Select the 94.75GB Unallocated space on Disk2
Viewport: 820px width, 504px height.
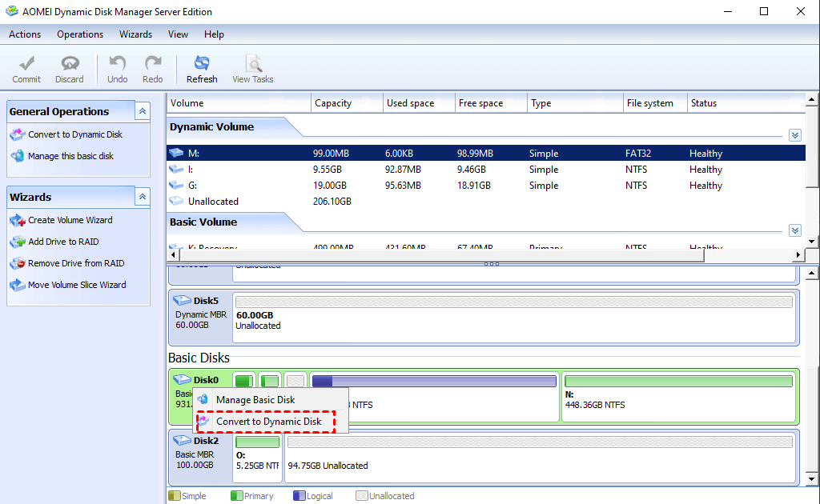click(x=541, y=458)
